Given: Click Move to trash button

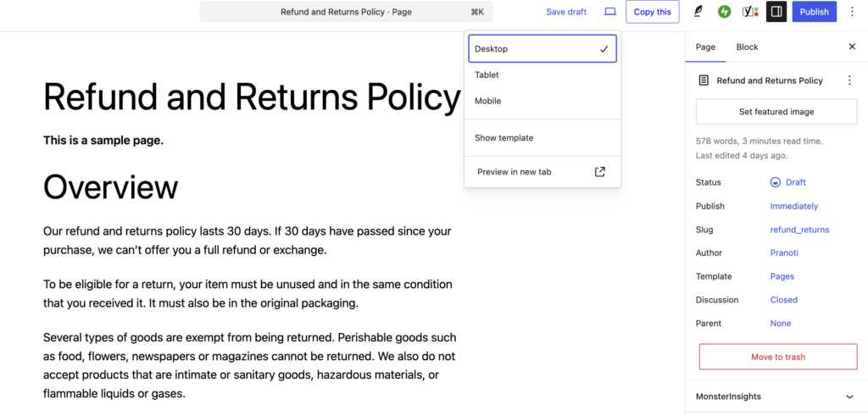Looking at the screenshot, I should (x=778, y=357).
